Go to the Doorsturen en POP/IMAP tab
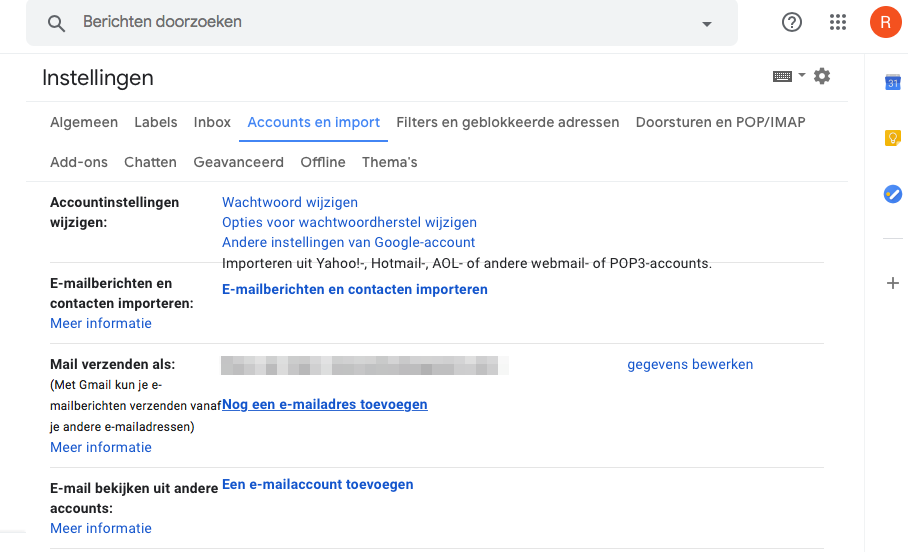The image size is (908, 552). pyautogui.click(x=720, y=122)
